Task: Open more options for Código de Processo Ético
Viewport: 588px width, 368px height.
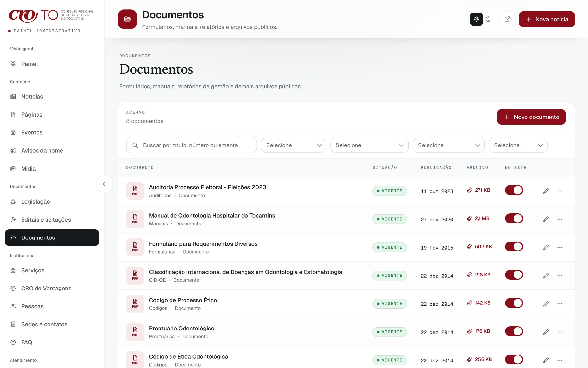Action: [x=560, y=304]
